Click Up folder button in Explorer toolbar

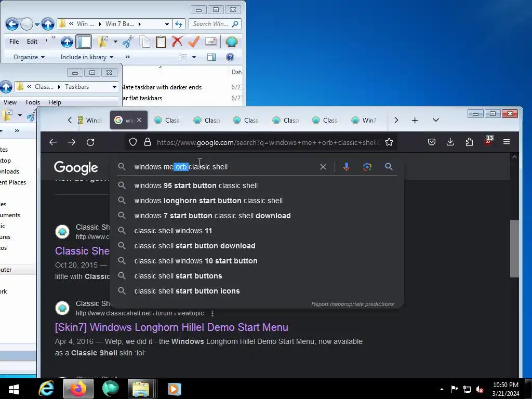point(67,42)
